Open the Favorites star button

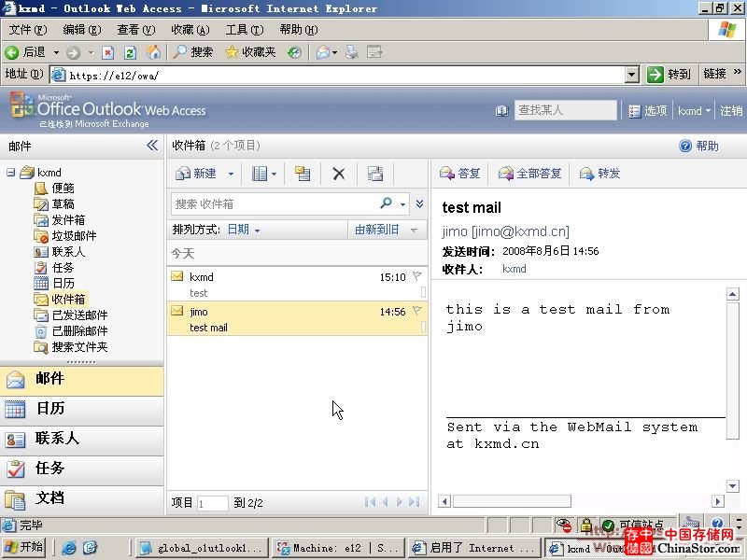click(x=250, y=52)
